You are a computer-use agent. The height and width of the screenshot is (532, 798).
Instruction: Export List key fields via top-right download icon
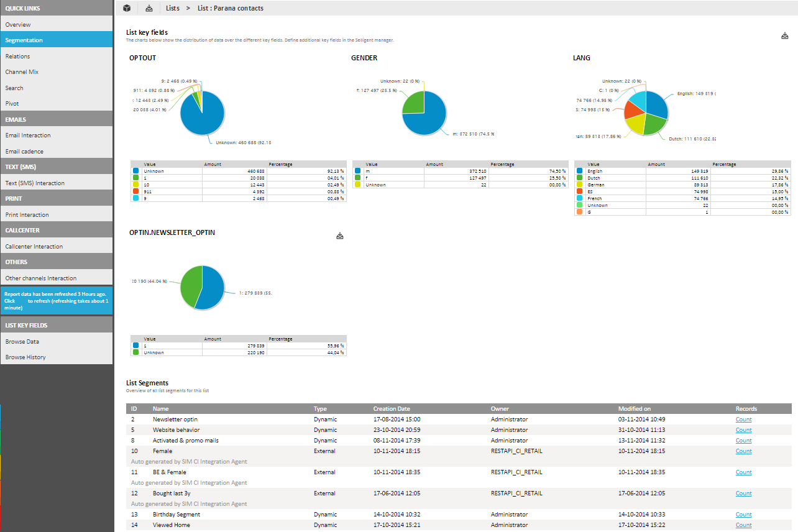(784, 36)
